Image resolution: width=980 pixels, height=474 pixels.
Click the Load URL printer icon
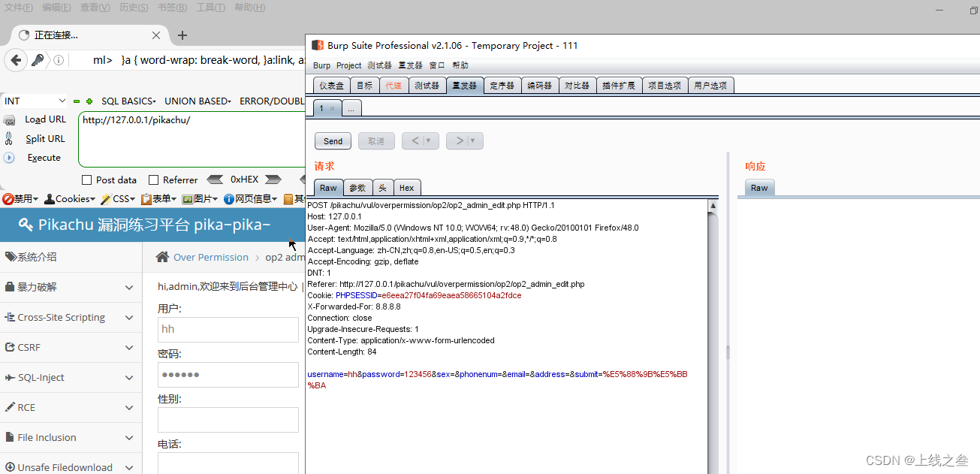(x=9, y=119)
